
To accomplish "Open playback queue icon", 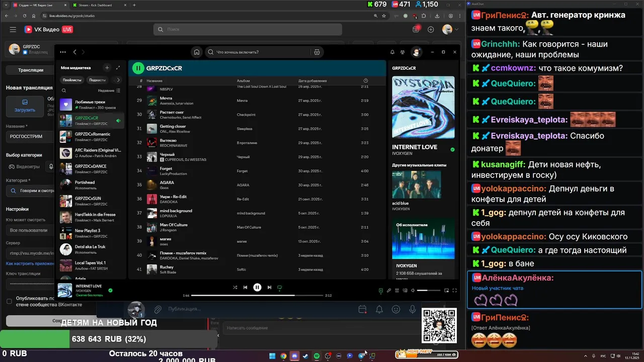I will coord(397,290).
